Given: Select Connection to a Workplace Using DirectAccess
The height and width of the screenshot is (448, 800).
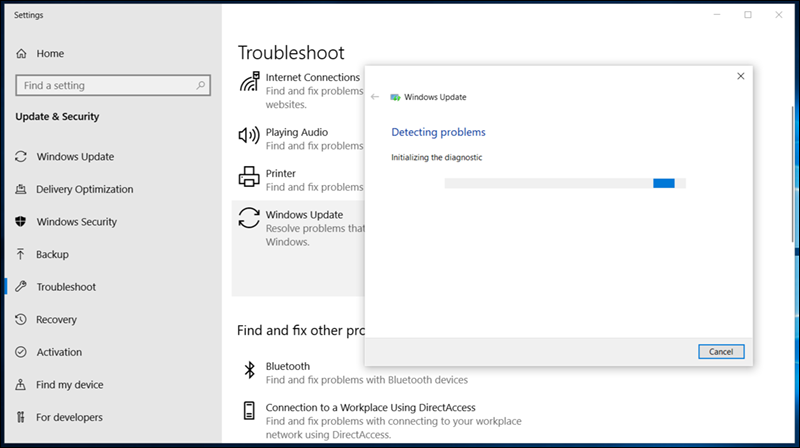Looking at the screenshot, I should 370,408.
